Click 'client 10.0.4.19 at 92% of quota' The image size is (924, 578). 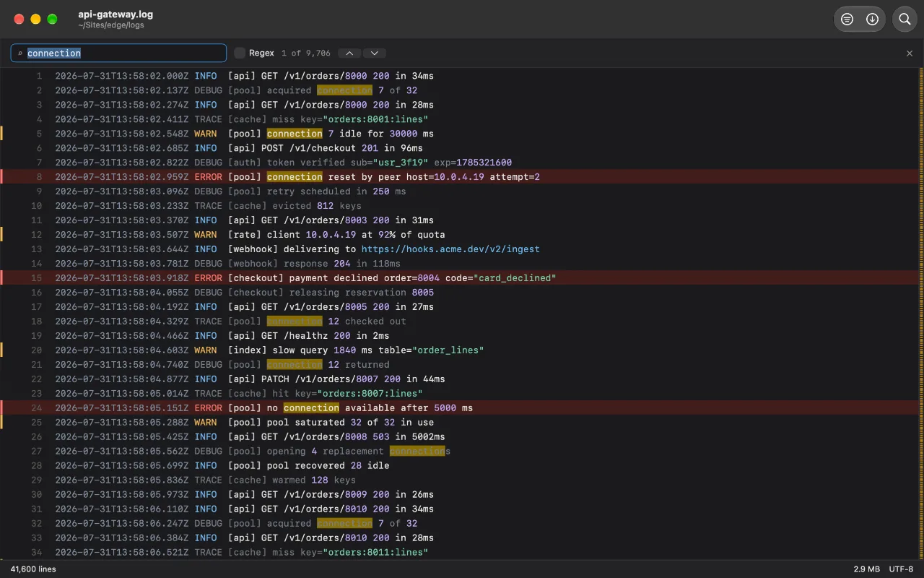(462, 235)
